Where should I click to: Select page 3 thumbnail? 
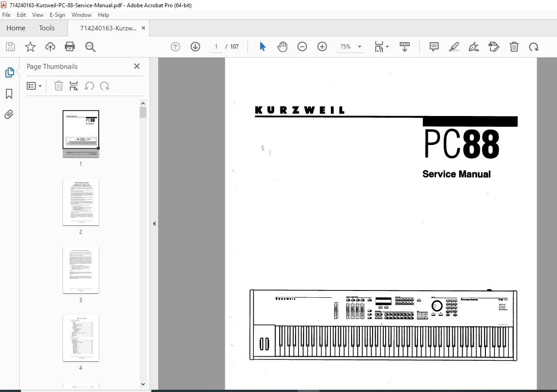click(x=81, y=270)
